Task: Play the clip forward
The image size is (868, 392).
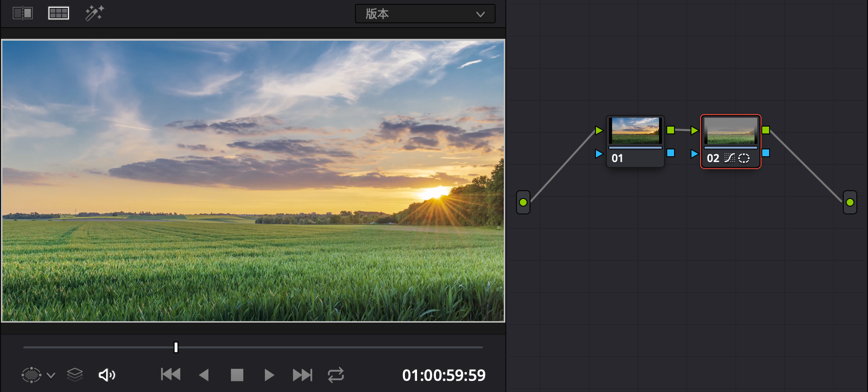Action: click(270, 375)
